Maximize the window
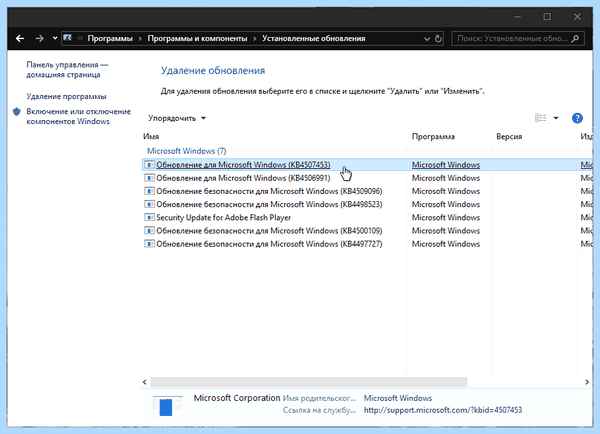The image size is (600, 434). pyautogui.click(x=547, y=17)
